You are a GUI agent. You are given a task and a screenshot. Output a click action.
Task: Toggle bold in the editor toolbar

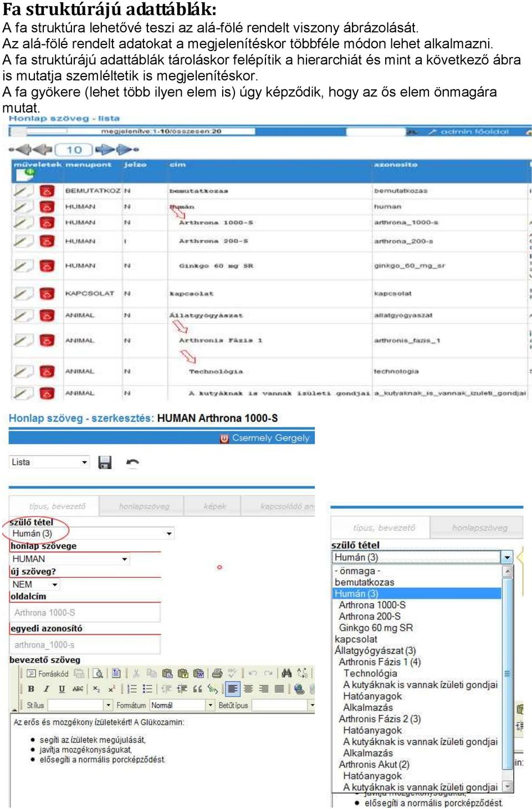(31, 689)
